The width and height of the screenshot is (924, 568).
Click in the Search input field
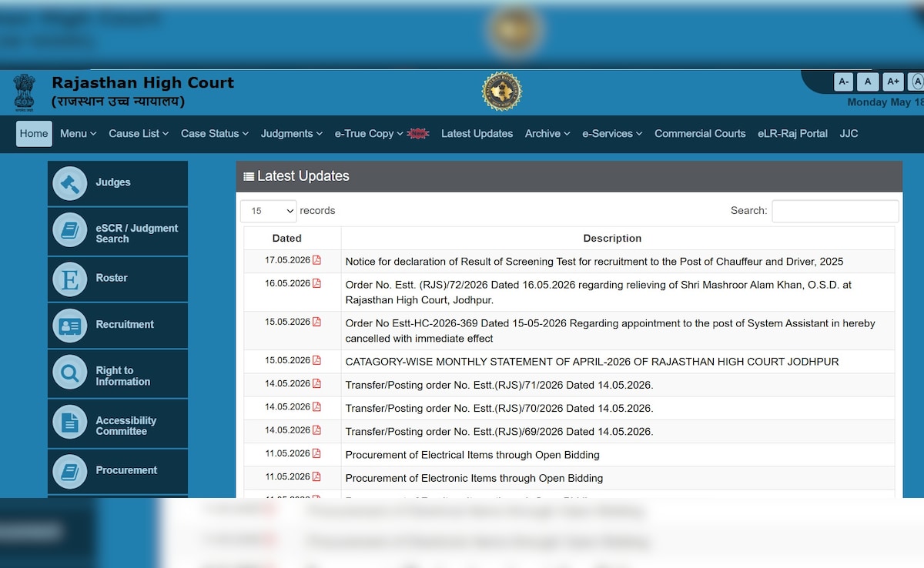click(x=835, y=211)
